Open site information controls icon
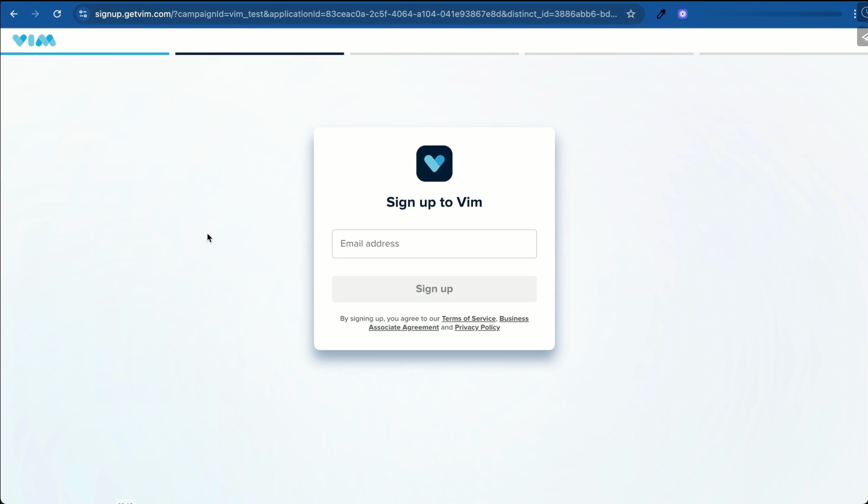868x504 pixels. pyautogui.click(x=83, y=14)
